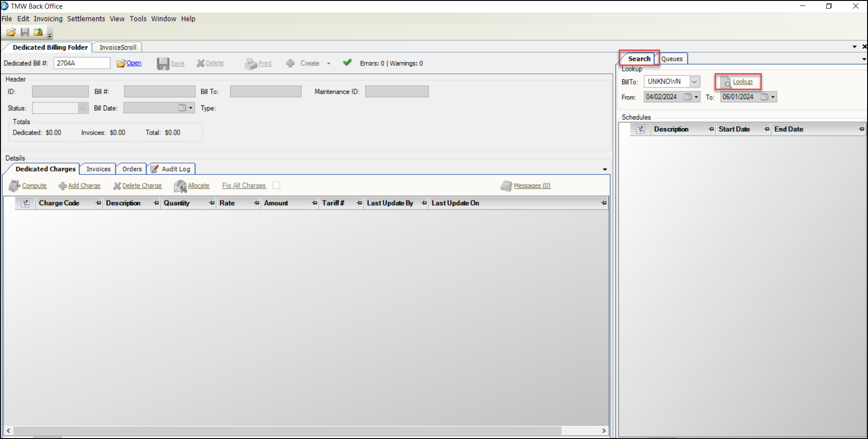868x439 pixels.
Task: Expand the Details tab list arrow
Action: pyautogui.click(x=605, y=170)
